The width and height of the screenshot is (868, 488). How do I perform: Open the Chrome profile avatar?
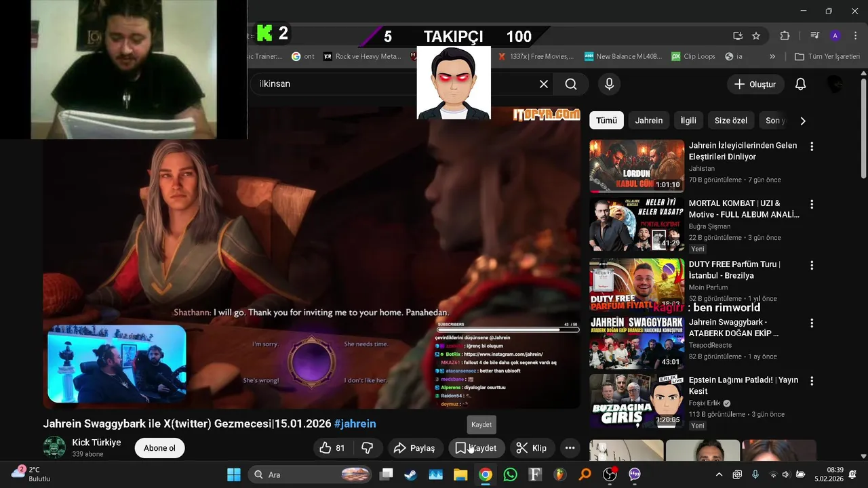[x=835, y=36]
